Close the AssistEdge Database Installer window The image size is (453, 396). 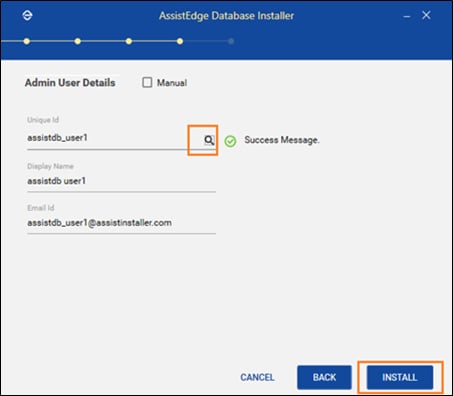(426, 15)
